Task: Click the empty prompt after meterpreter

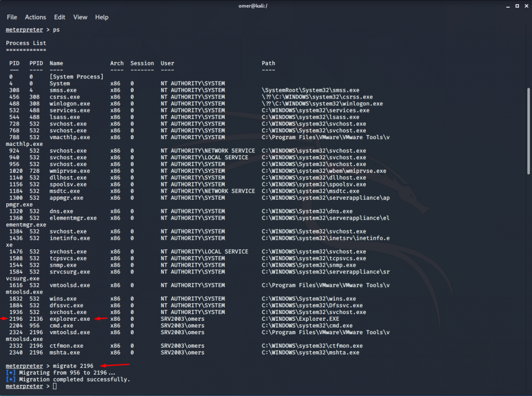Action: (54, 386)
